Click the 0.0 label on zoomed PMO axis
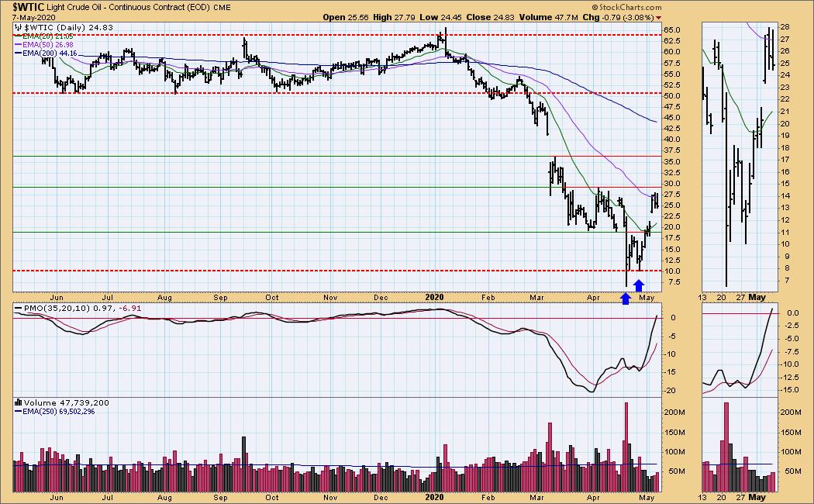This screenshot has height=504, width=814. coord(793,313)
